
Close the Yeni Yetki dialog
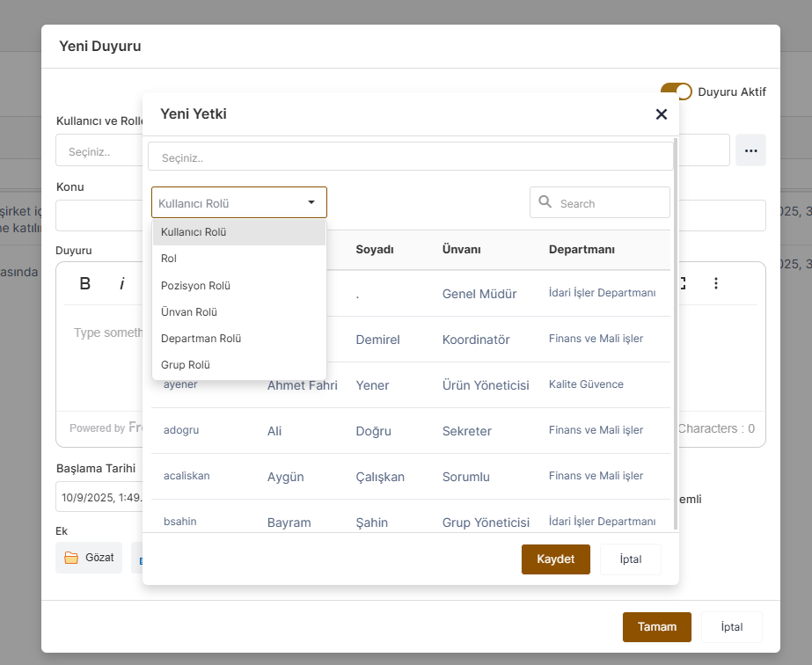(662, 114)
